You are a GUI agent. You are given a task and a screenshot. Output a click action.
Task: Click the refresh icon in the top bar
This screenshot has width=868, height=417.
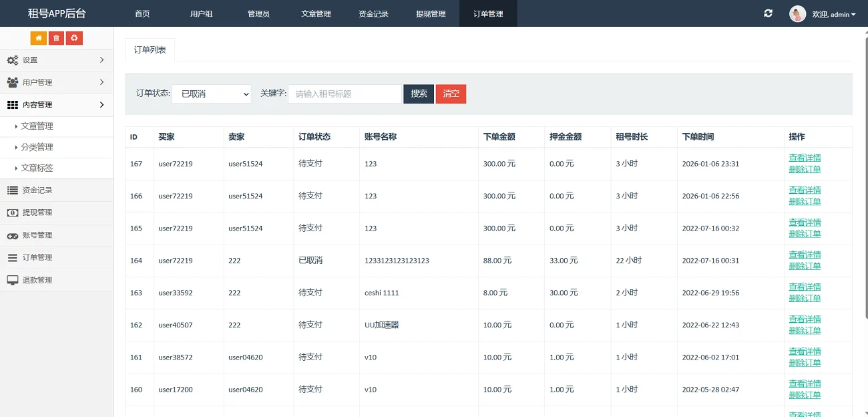pyautogui.click(x=768, y=13)
